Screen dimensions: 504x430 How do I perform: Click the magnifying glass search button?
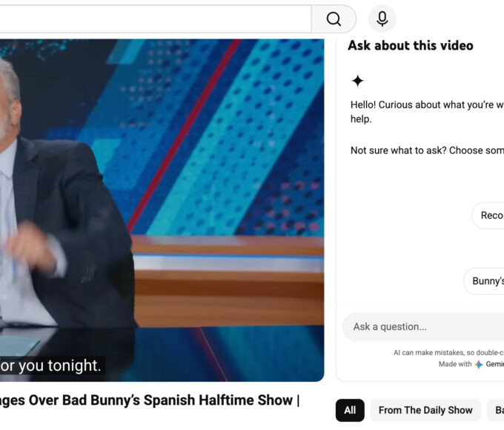coord(334,19)
